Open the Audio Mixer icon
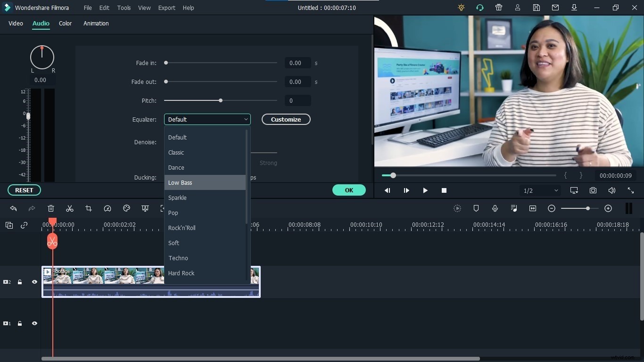The height and width of the screenshot is (362, 644). (x=514, y=208)
